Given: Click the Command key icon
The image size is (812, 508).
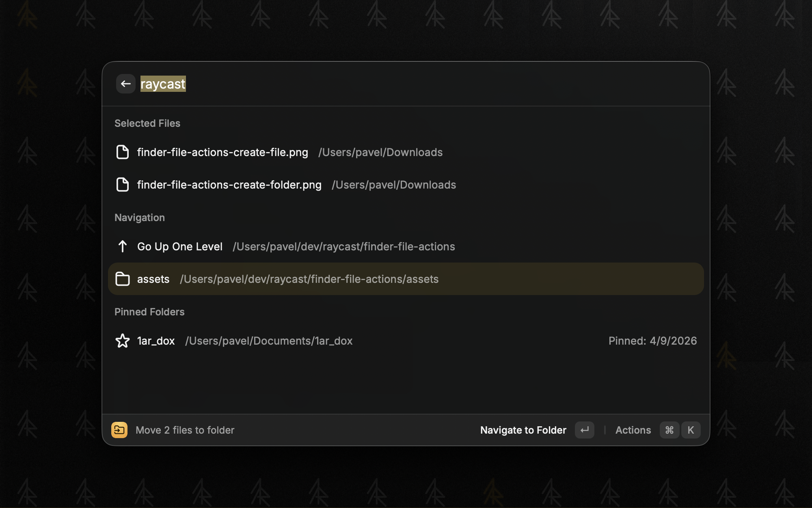Looking at the screenshot, I should pyautogui.click(x=669, y=430).
